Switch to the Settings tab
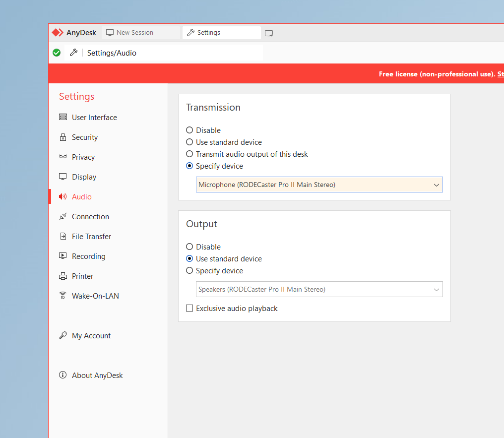The width and height of the screenshot is (504, 438). pos(221,32)
